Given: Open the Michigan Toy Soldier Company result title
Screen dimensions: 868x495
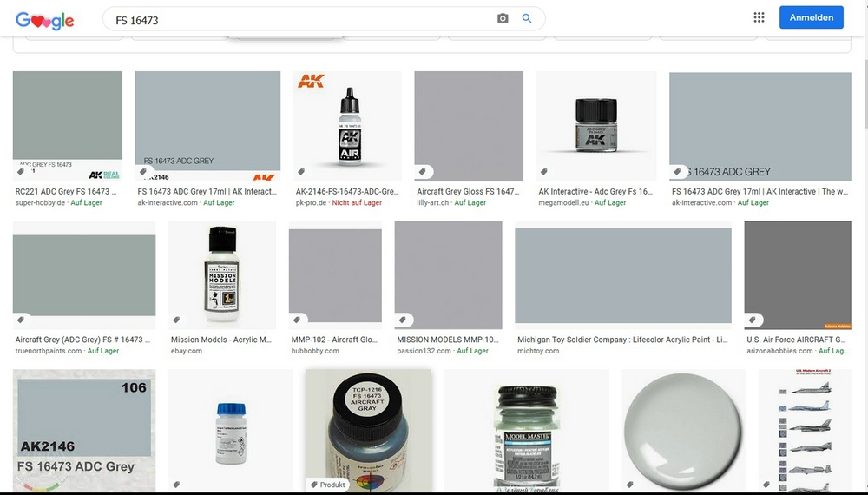Looking at the screenshot, I should point(622,340).
